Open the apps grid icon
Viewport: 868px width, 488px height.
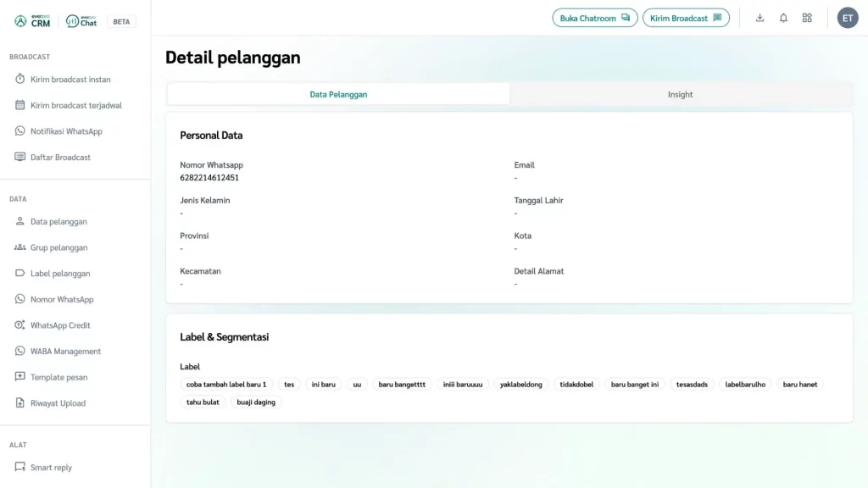tap(807, 18)
